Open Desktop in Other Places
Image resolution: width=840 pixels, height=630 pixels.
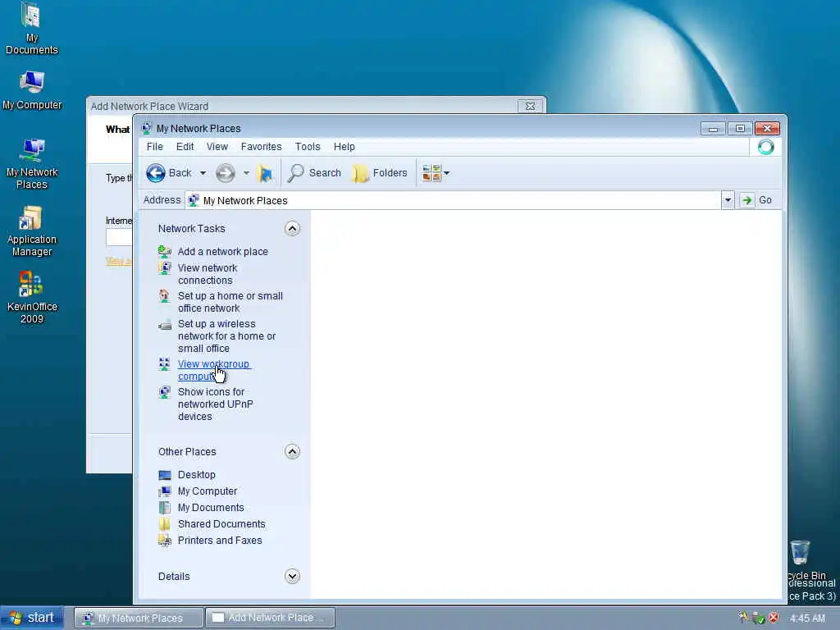click(197, 475)
